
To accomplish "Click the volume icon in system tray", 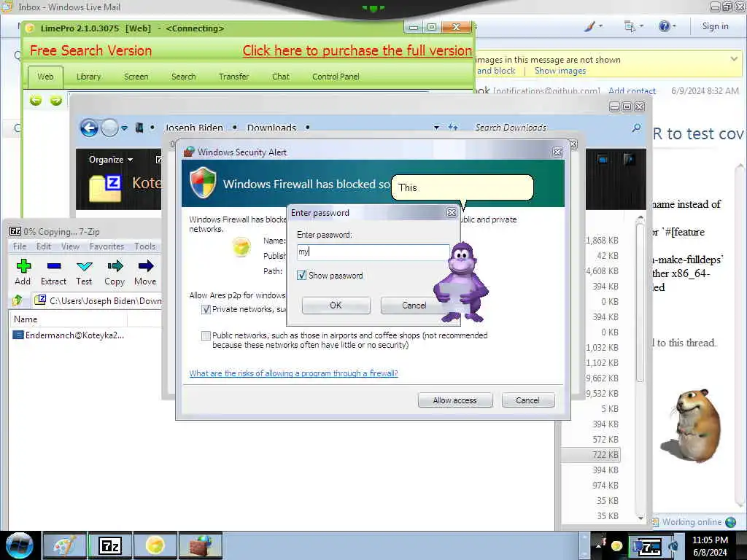I will (673, 545).
